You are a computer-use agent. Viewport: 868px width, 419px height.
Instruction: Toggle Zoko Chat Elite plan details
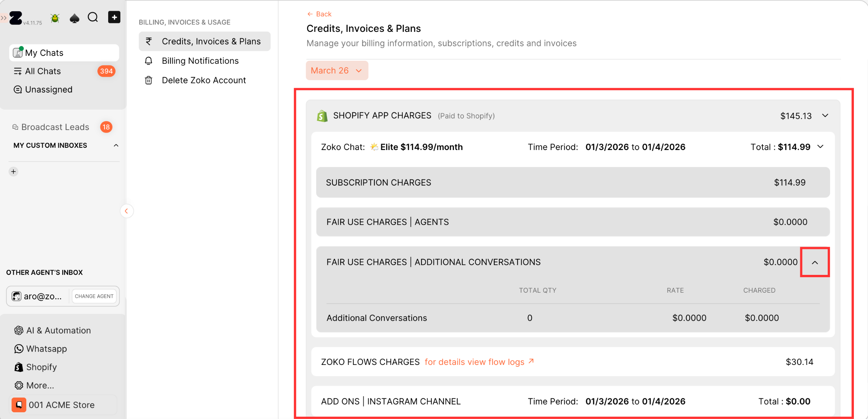(x=821, y=147)
